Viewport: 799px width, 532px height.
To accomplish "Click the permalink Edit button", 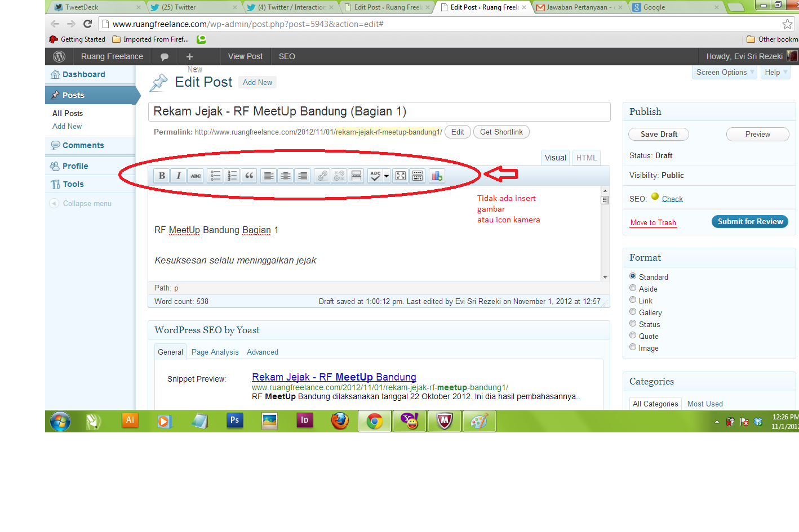I will click(458, 132).
